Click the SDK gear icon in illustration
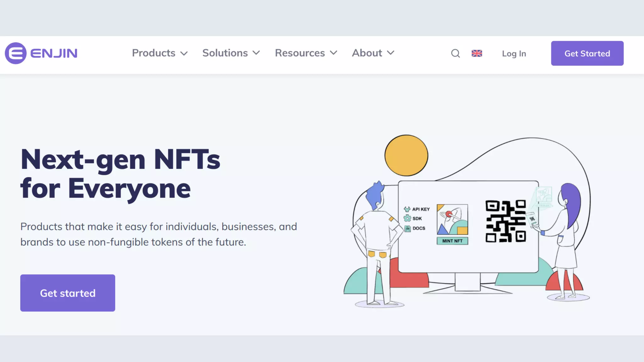 pos(408,218)
